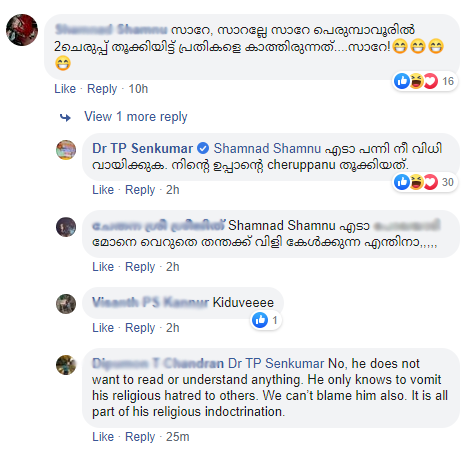Open Dr TP Senkumar's profile avatar
This screenshot has height=453, width=467.
coord(66,150)
